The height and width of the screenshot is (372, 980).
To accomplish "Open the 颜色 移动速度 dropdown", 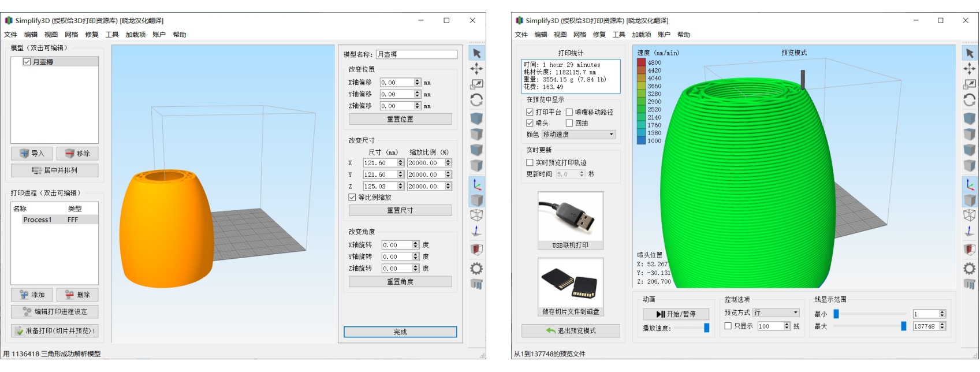I will point(578,135).
